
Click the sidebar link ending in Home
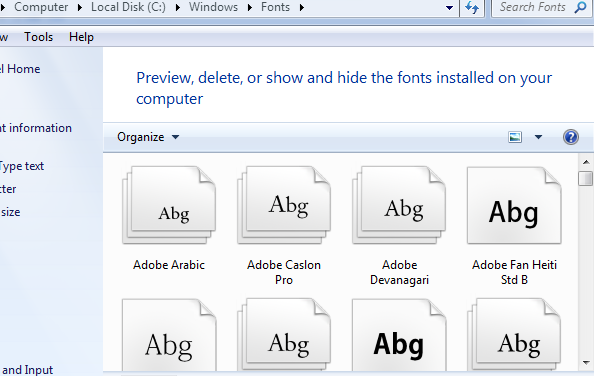[20, 69]
